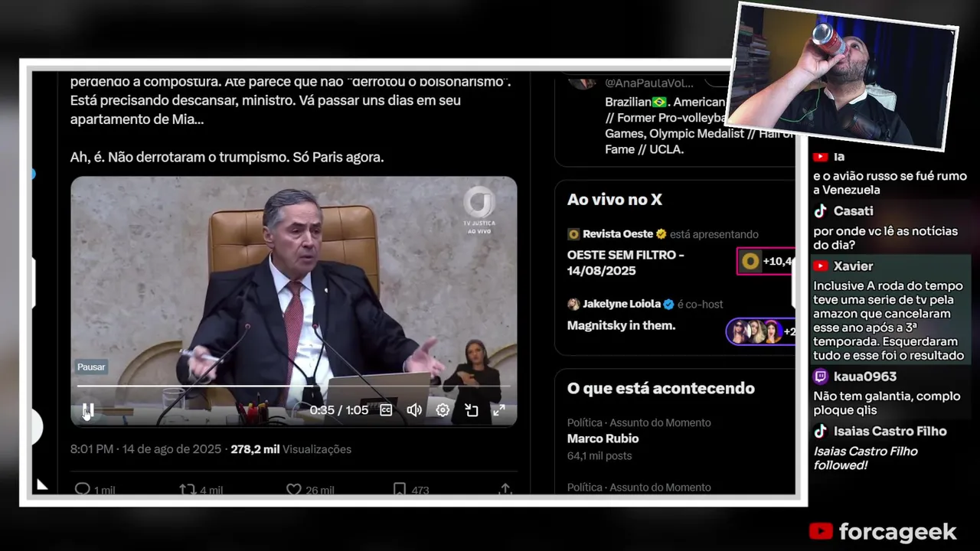Screen dimensions: 980x551
Task: Click the tweet video frame
Action: click(x=294, y=302)
